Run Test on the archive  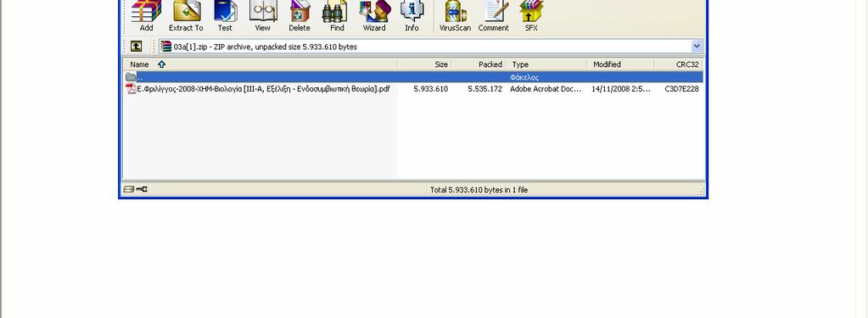225,16
